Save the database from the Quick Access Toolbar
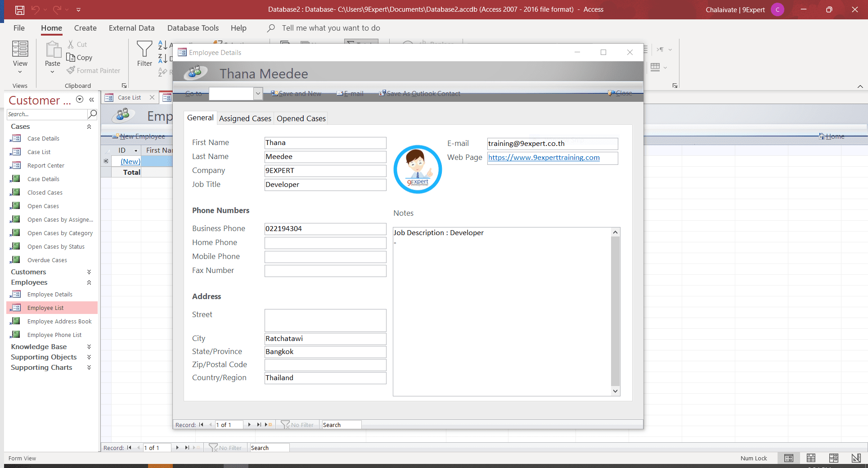The height and width of the screenshot is (468, 868). [x=19, y=9]
